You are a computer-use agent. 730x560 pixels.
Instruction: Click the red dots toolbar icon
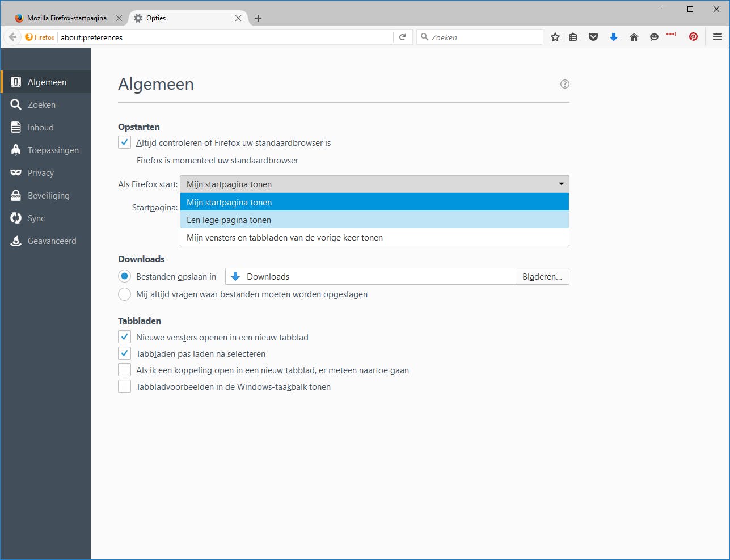click(x=672, y=35)
